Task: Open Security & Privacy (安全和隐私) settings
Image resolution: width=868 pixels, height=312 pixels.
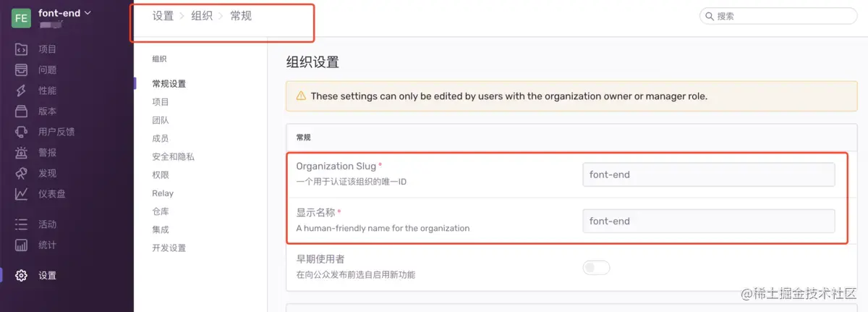Action: pos(173,156)
